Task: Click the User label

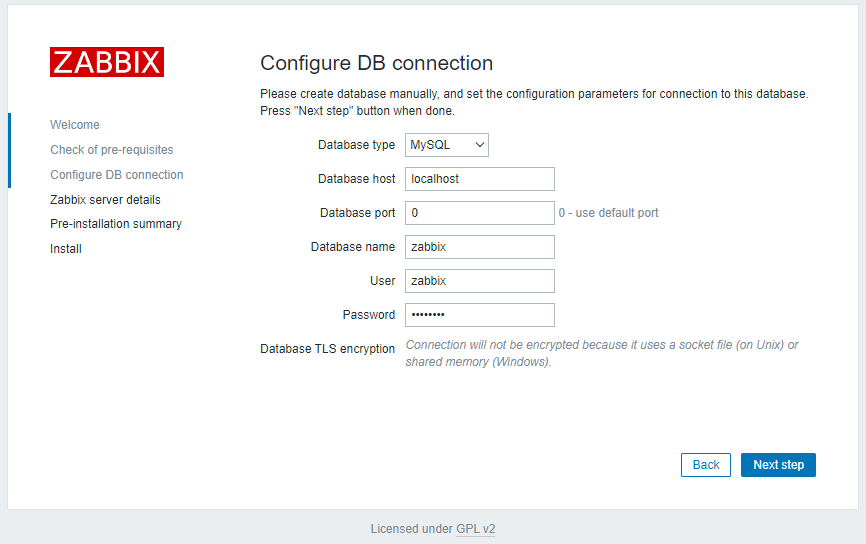Action: 382,281
